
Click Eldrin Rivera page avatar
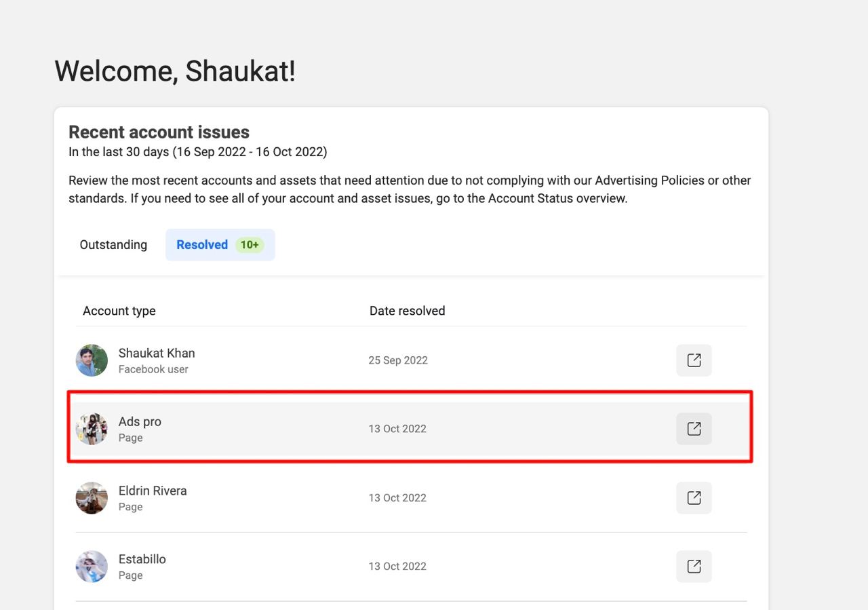[x=92, y=498]
